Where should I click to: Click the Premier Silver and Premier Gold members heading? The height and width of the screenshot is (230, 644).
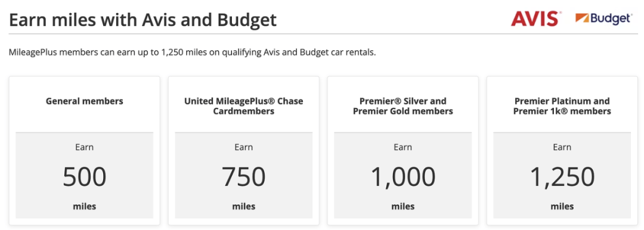click(403, 106)
